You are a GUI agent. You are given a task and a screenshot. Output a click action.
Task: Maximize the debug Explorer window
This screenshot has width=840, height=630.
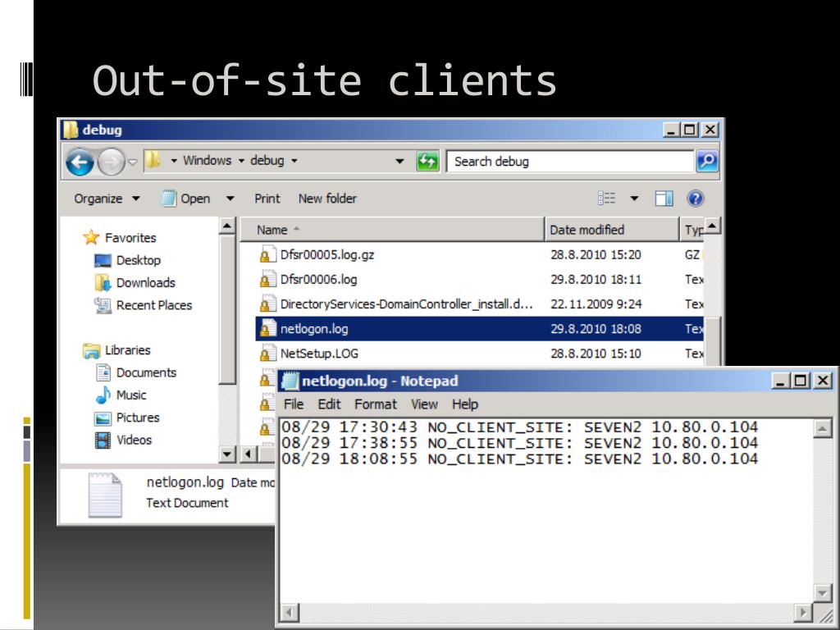pos(690,130)
